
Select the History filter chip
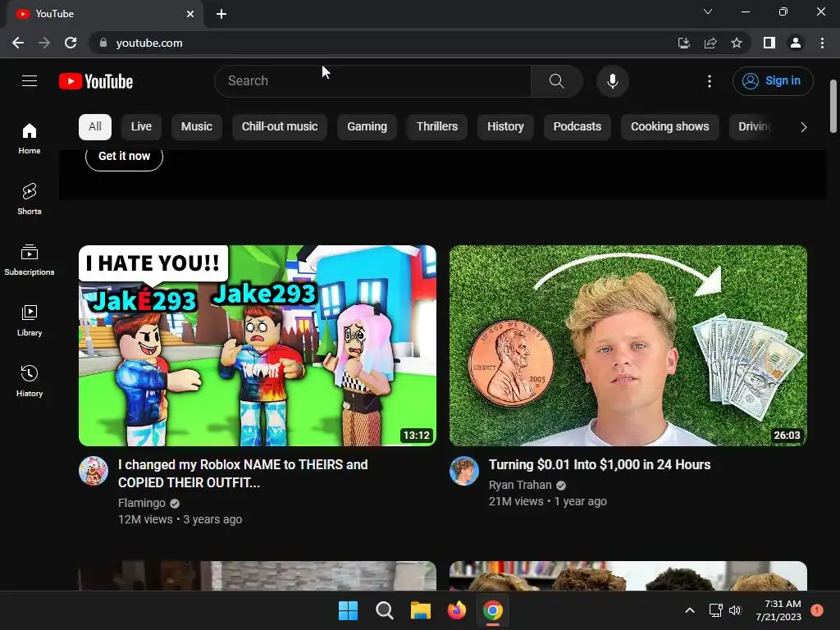(x=505, y=127)
